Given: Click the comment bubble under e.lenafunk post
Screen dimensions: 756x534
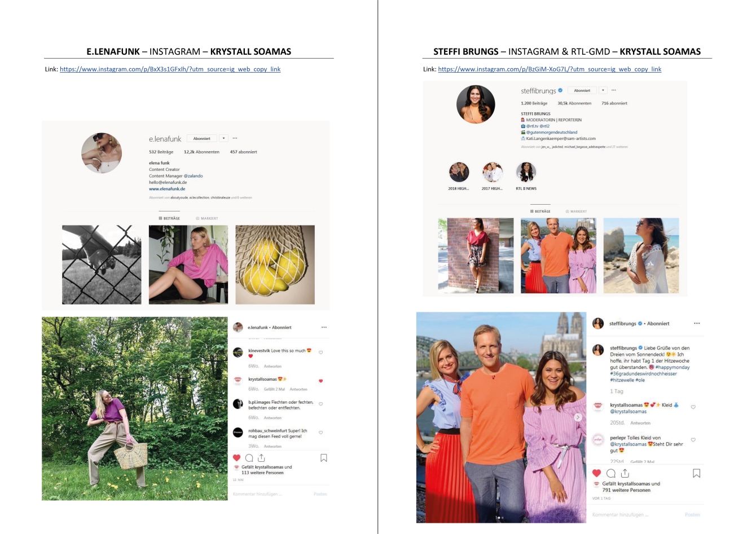Looking at the screenshot, I should click(x=249, y=458).
